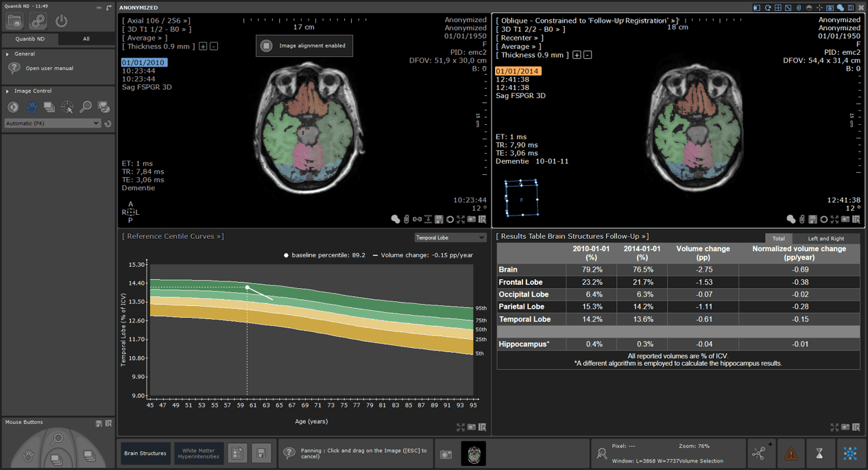The height and width of the screenshot is (470, 868).
Task: Increase thickness with plus in left viewport
Action: [203, 47]
